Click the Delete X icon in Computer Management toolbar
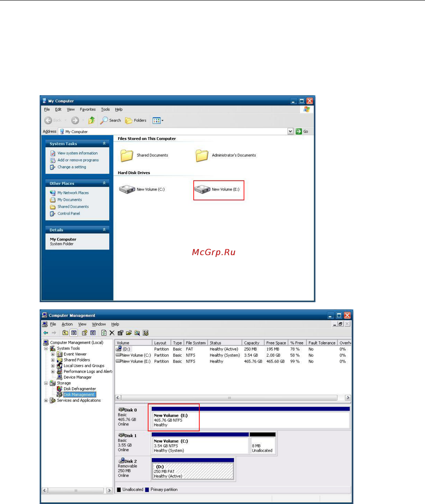The height and width of the screenshot is (504, 425). (x=112, y=333)
